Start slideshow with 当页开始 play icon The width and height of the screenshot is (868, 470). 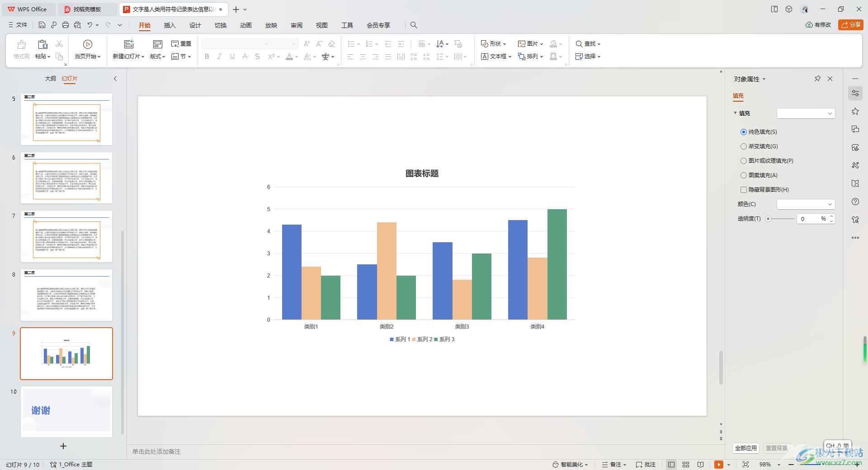[x=88, y=44]
